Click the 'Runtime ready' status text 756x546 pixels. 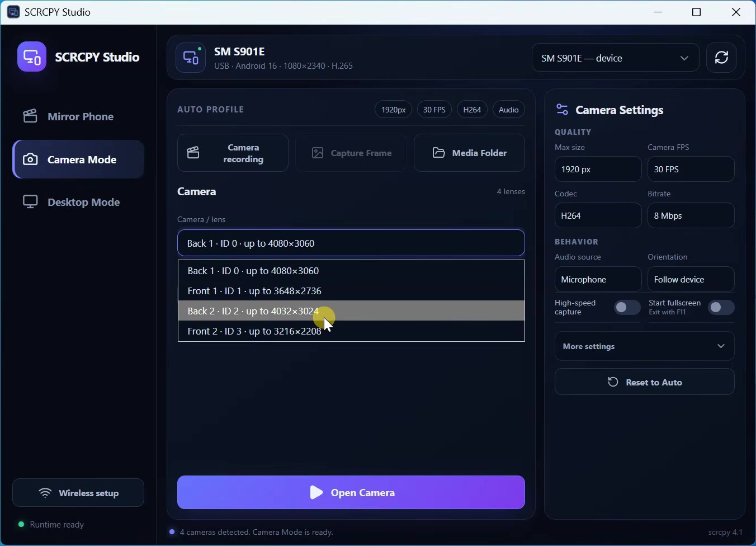(57, 525)
